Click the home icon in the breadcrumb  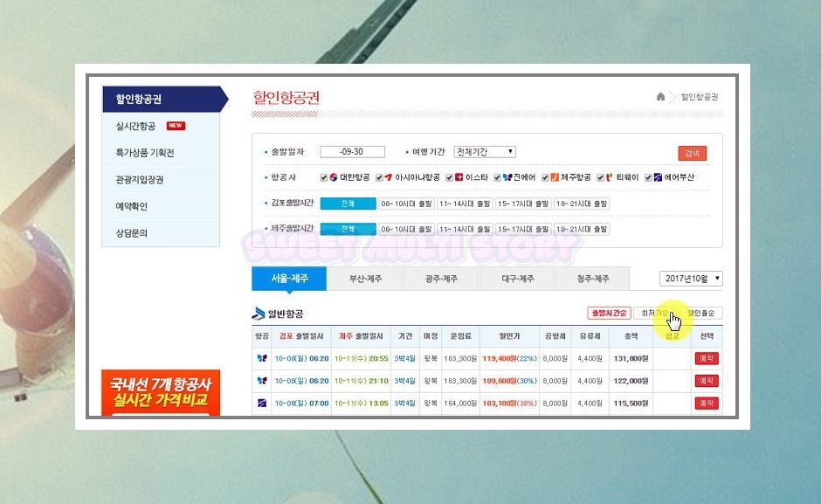pyautogui.click(x=660, y=96)
